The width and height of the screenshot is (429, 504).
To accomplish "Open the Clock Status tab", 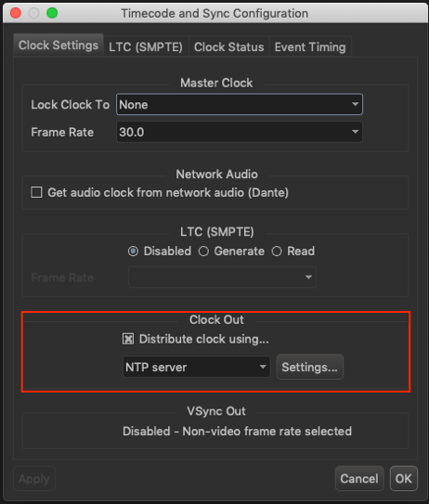I will [x=228, y=47].
